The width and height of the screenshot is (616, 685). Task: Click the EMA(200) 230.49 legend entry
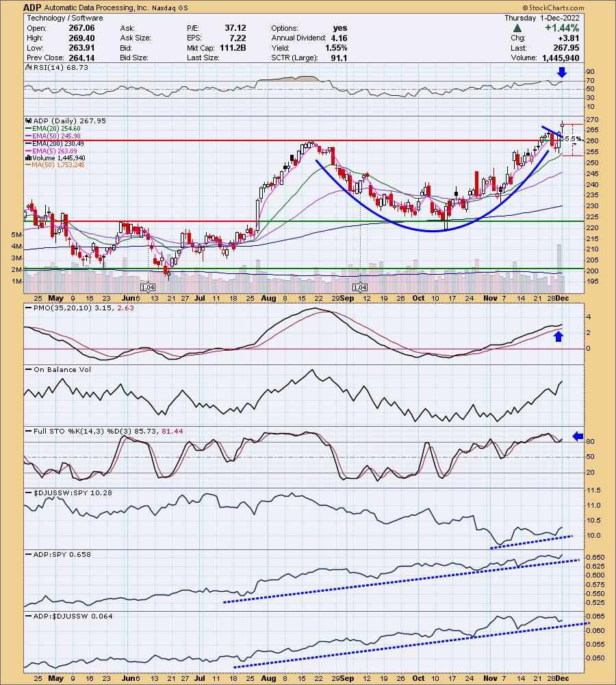[55, 143]
